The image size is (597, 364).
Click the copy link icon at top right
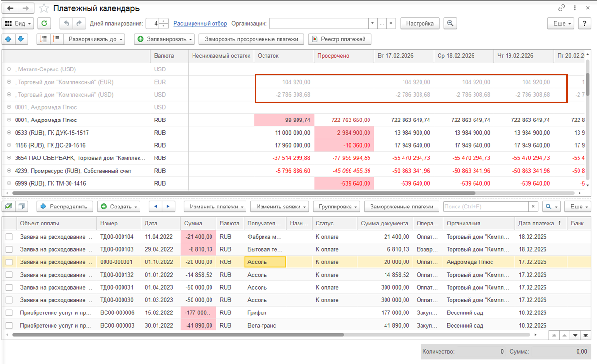[562, 8]
